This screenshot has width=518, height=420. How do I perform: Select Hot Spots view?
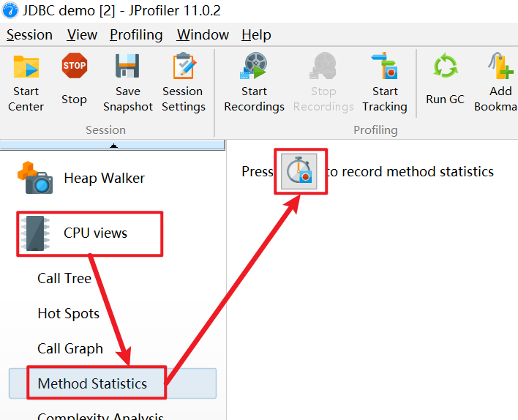pos(68,313)
